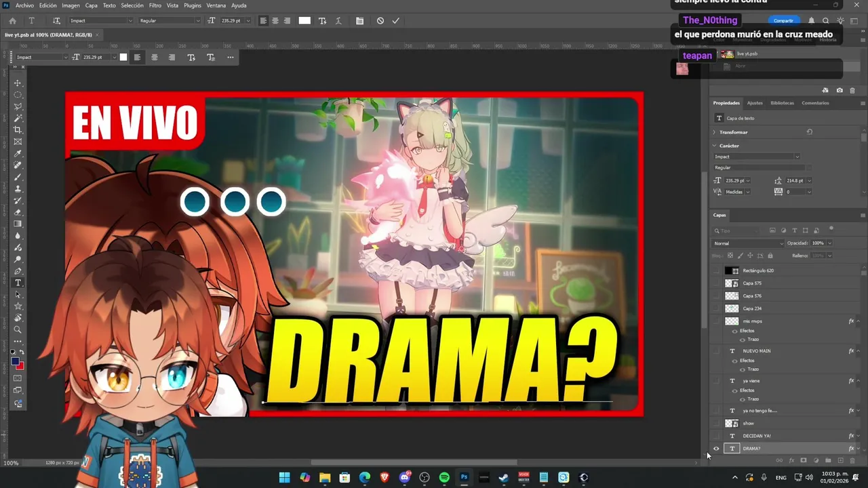This screenshot has width=868, height=488.
Task: Toggle Trazo visibility under ya viene
Action: pos(743,399)
